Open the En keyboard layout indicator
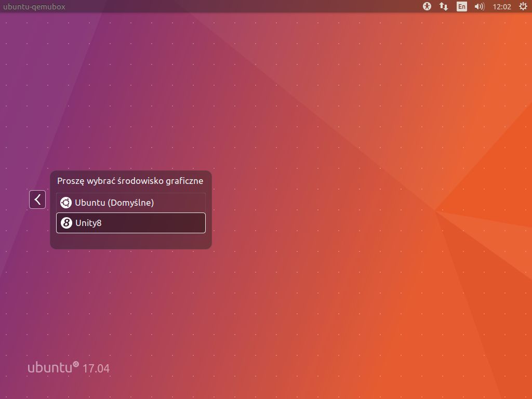This screenshot has width=532, height=399. 461,6
